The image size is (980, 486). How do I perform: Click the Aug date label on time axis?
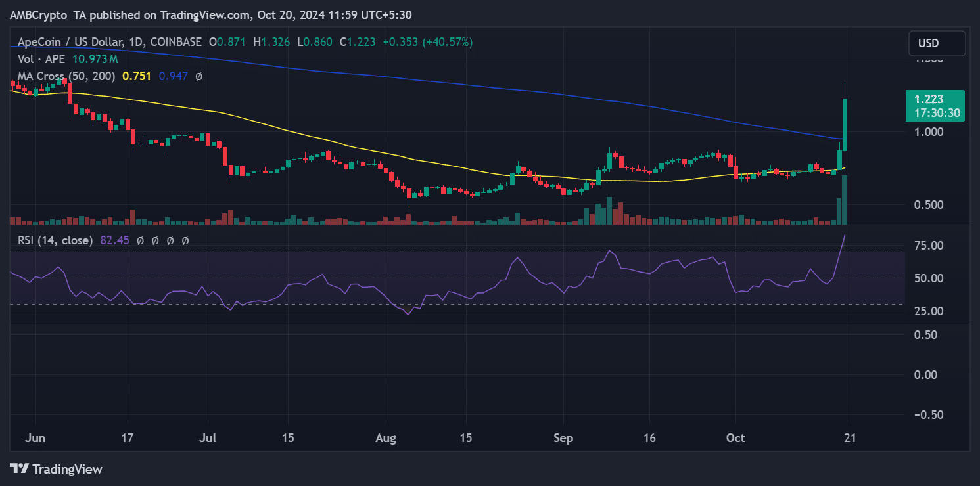coord(385,438)
